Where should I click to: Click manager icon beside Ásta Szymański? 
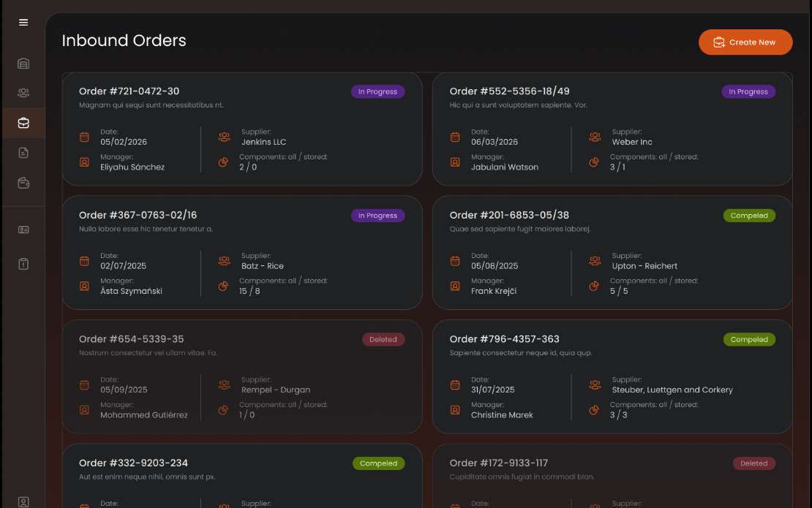(84, 286)
